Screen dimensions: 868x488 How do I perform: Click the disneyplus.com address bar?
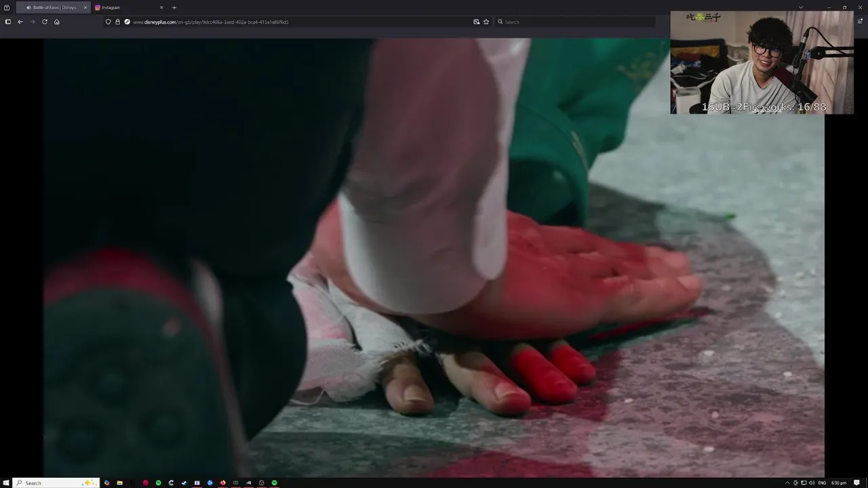coord(298,22)
